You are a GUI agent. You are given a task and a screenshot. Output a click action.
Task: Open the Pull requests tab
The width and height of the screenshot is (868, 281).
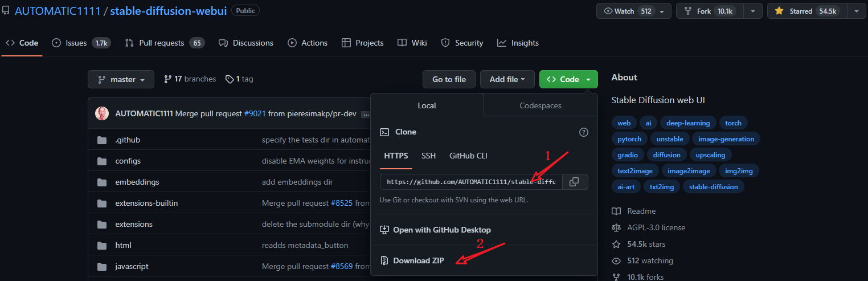click(x=165, y=43)
